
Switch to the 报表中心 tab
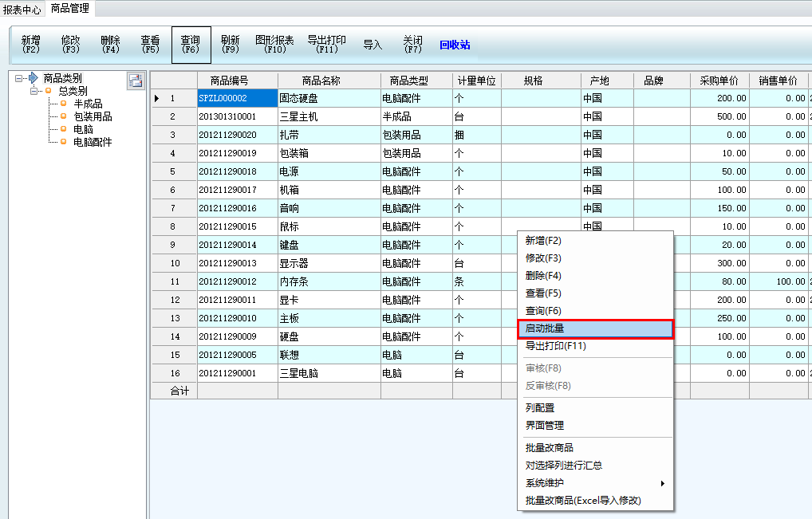pos(22,10)
